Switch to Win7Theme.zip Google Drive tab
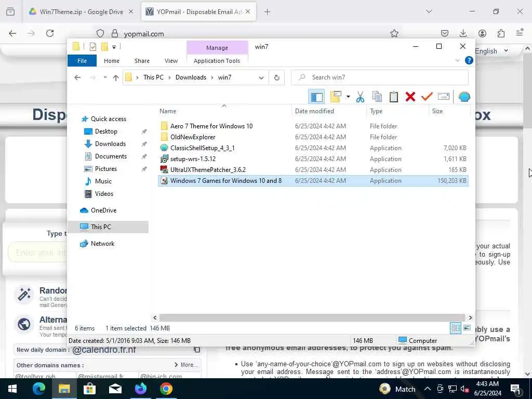The image size is (532, 399). point(82,12)
